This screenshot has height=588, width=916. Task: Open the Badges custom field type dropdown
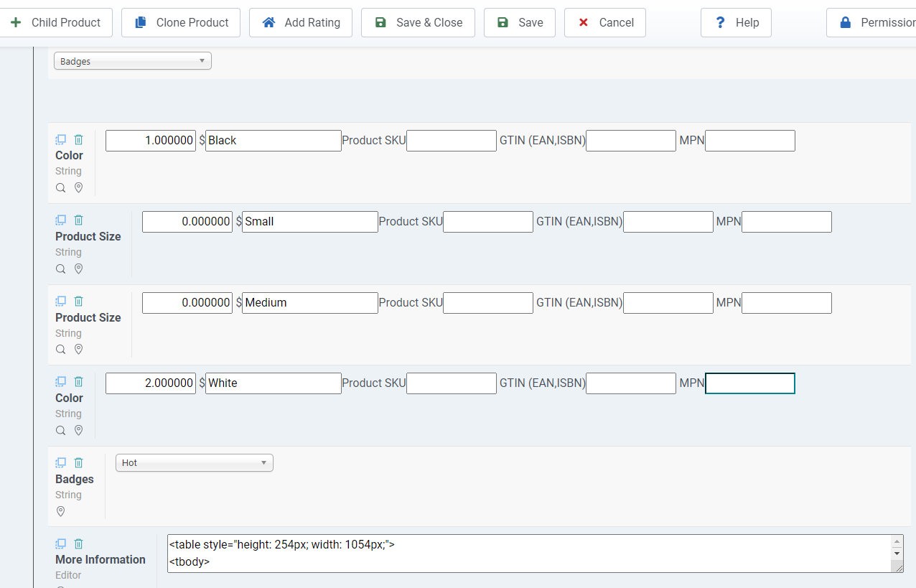[133, 62]
